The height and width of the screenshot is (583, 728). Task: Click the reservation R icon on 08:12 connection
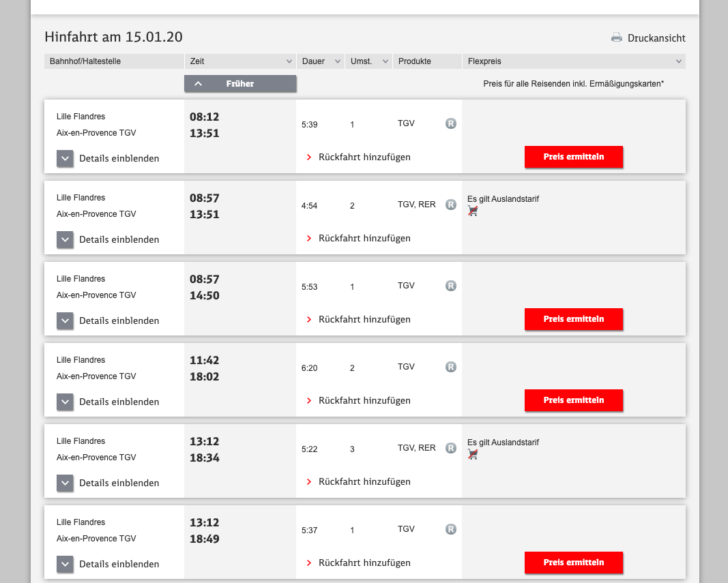coord(451,123)
